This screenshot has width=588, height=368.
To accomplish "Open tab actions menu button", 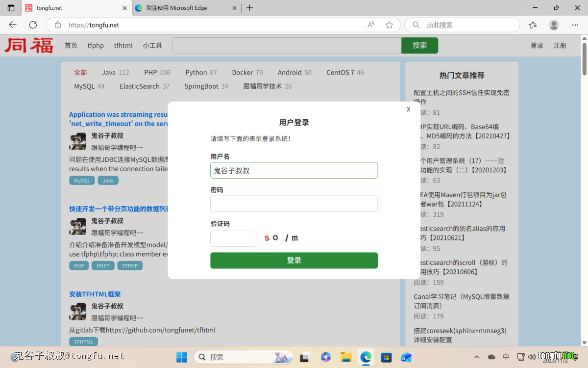I will pos(11,8).
